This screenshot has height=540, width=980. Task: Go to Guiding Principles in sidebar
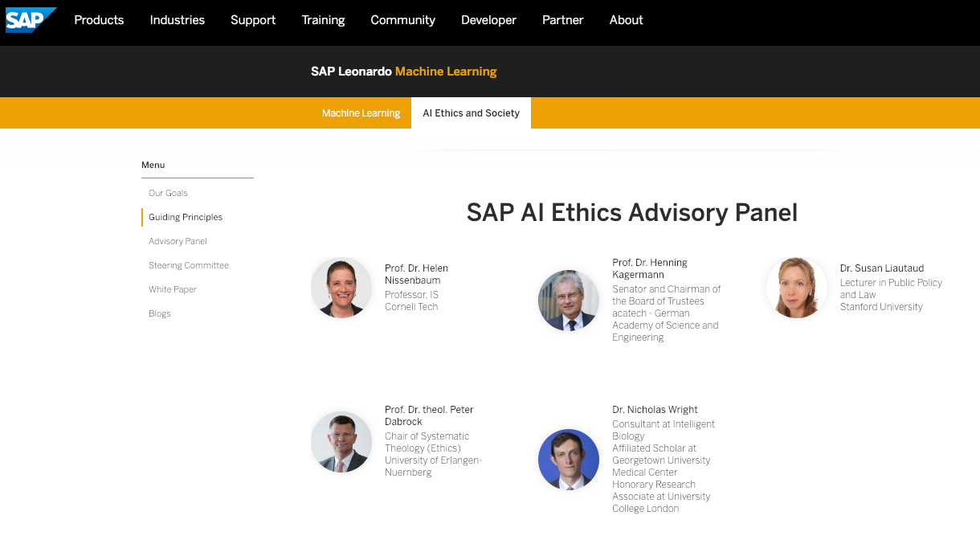click(x=186, y=217)
